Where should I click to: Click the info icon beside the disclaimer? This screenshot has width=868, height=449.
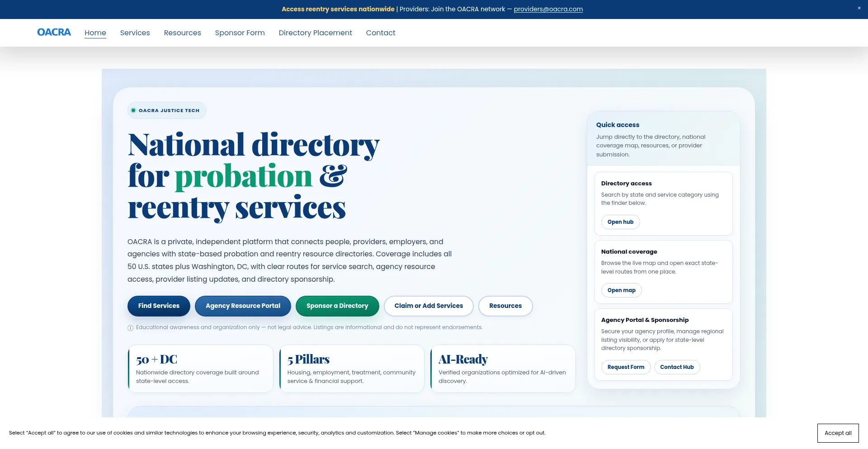pyautogui.click(x=130, y=328)
